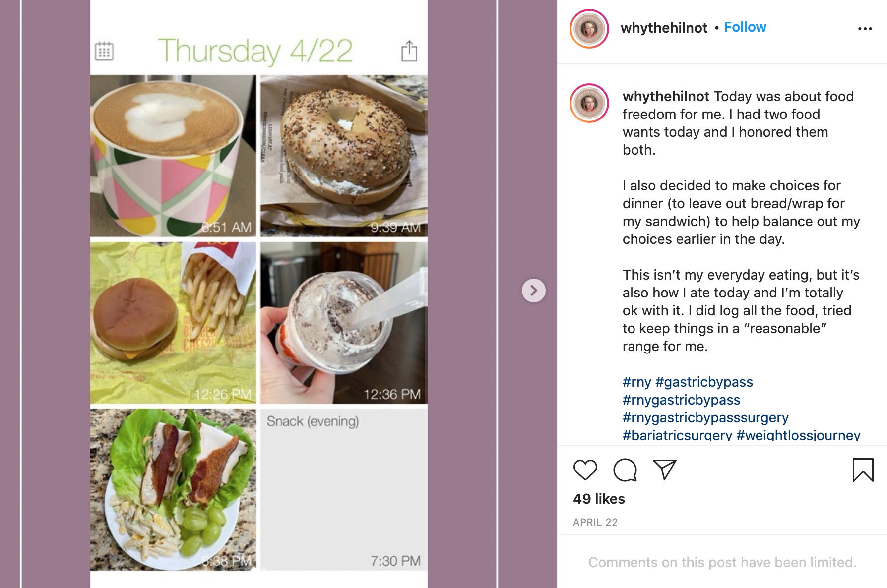Open comments with the speech bubble icon
Screen dimensions: 887x588
[625, 470]
